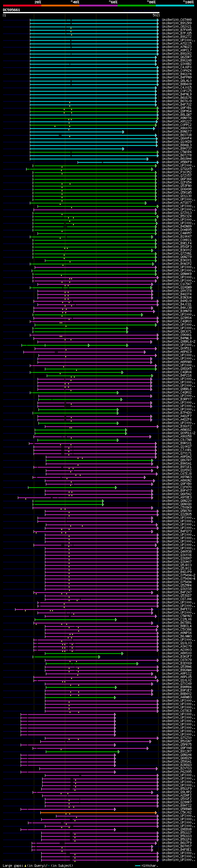Select the UniRef100_A5BKF9 label

pos(177,162)
